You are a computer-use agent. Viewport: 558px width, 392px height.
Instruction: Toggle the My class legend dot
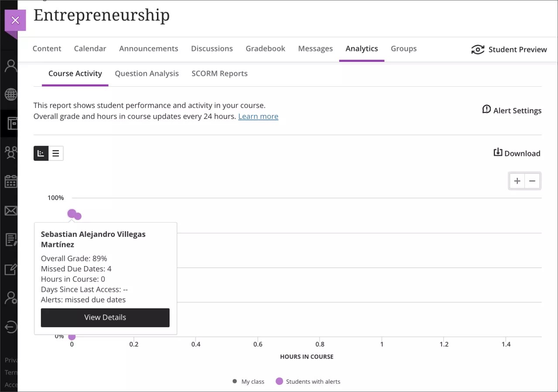pos(234,381)
